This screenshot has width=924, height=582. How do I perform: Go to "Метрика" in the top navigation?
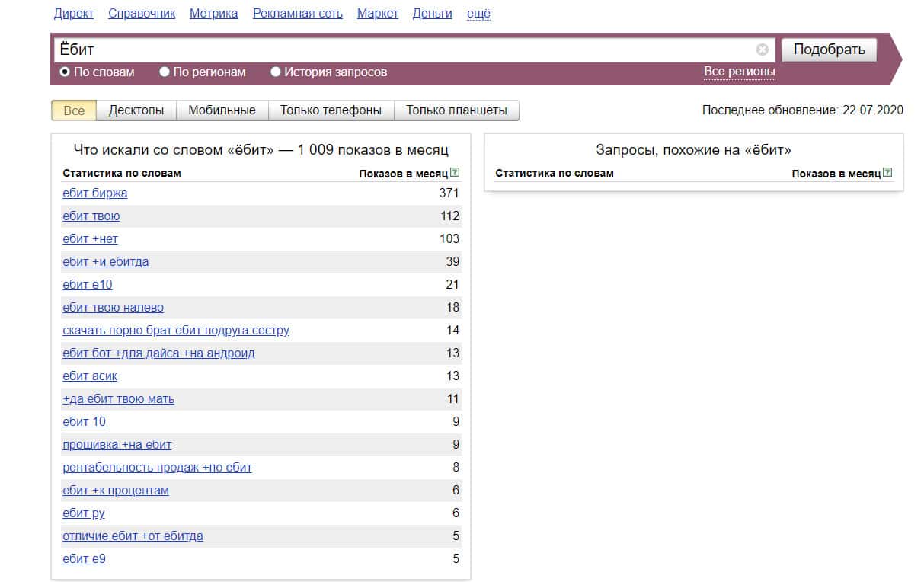coord(213,14)
